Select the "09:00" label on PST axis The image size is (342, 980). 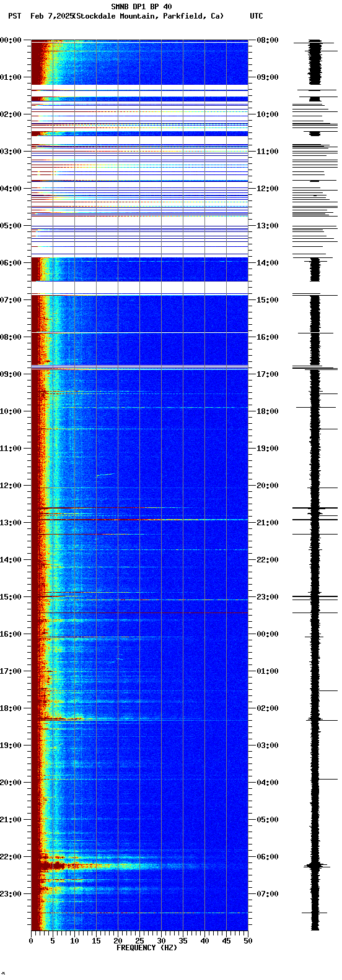11,374
